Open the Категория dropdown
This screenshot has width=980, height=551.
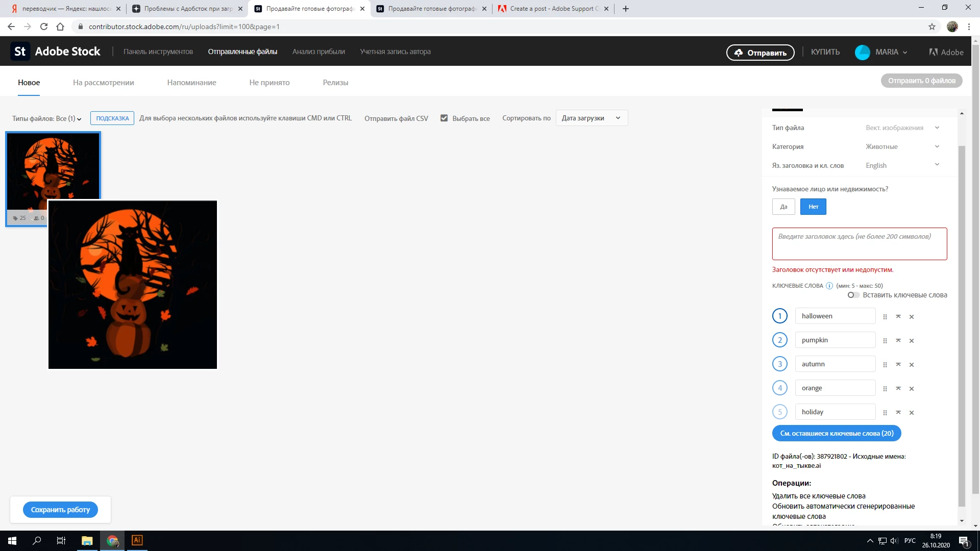point(902,146)
